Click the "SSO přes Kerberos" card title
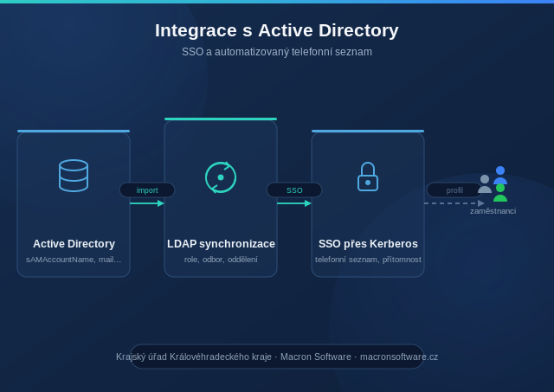This screenshot has height=392, width=554. [368, 244]
